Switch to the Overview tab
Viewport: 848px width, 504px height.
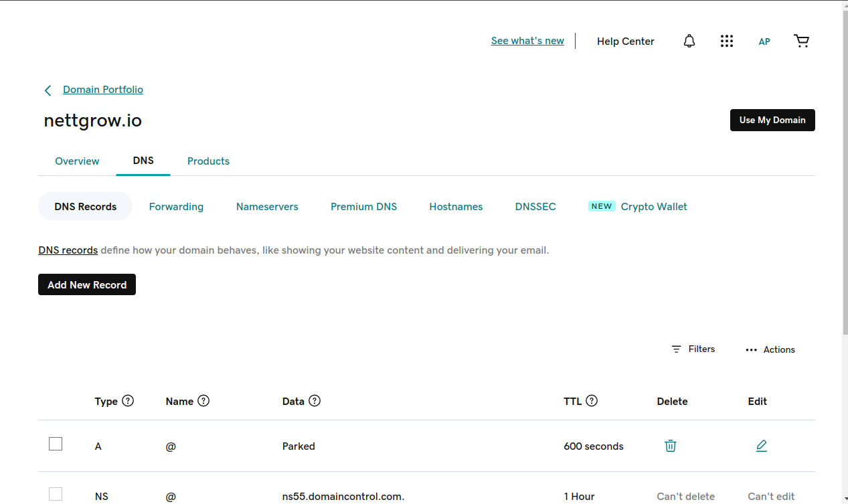click(77, 161)
